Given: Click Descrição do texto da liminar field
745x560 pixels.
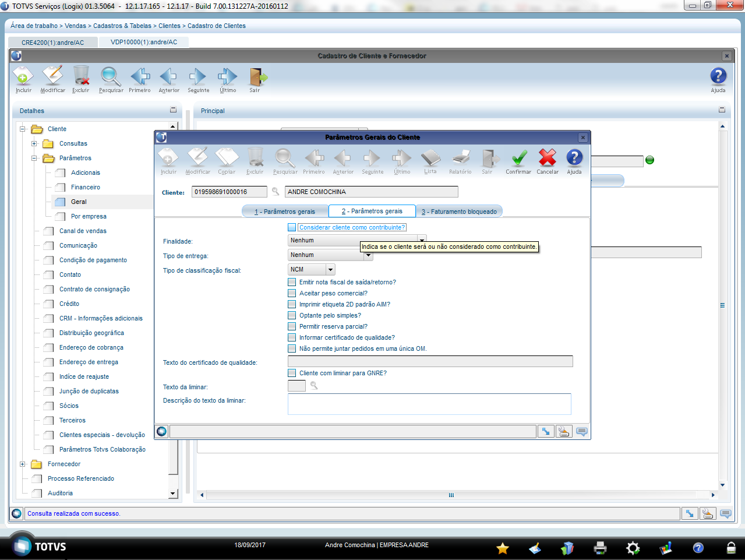Looking at the screenshot, I should pyautogui.click(x=429, y=404).
